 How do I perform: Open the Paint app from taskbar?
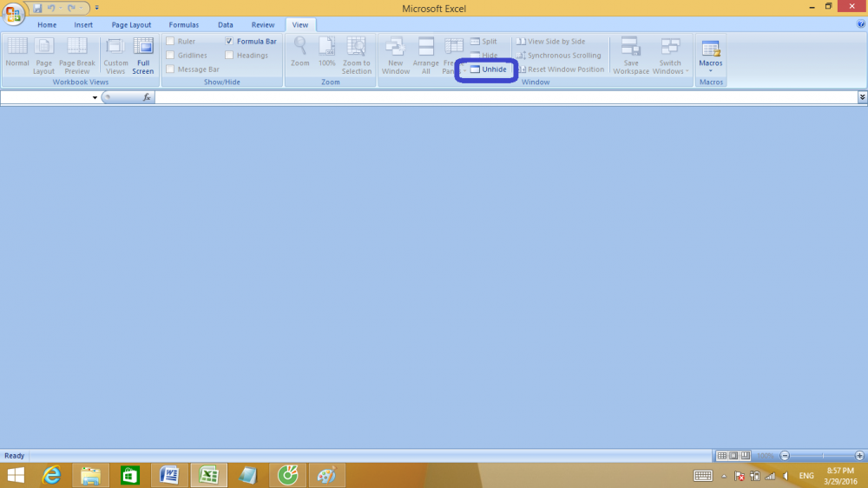click(x=326, y=475)
